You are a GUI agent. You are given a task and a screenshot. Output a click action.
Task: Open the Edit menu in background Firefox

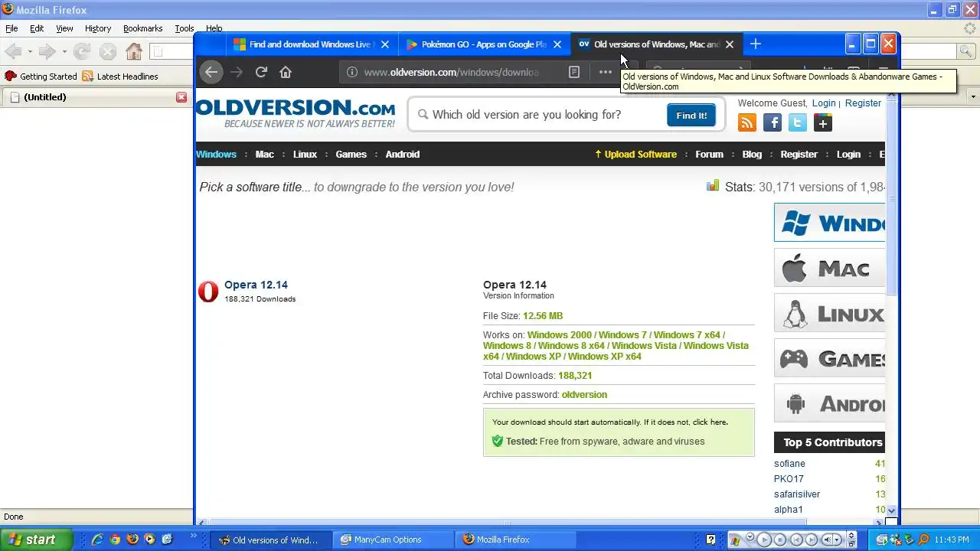coord(37,28)
